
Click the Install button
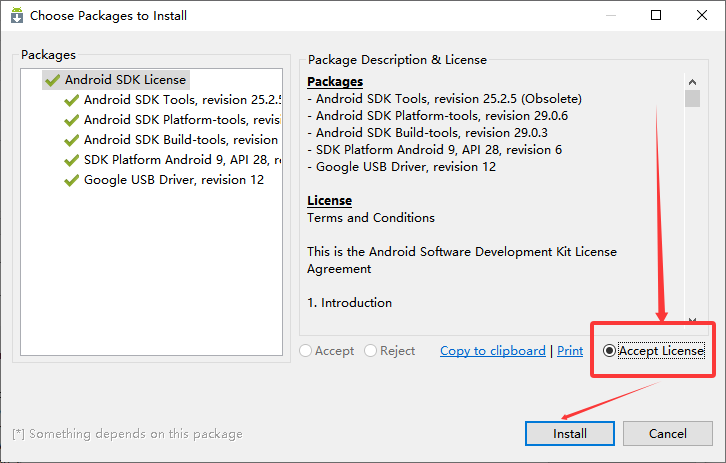(x=570, y=433)
